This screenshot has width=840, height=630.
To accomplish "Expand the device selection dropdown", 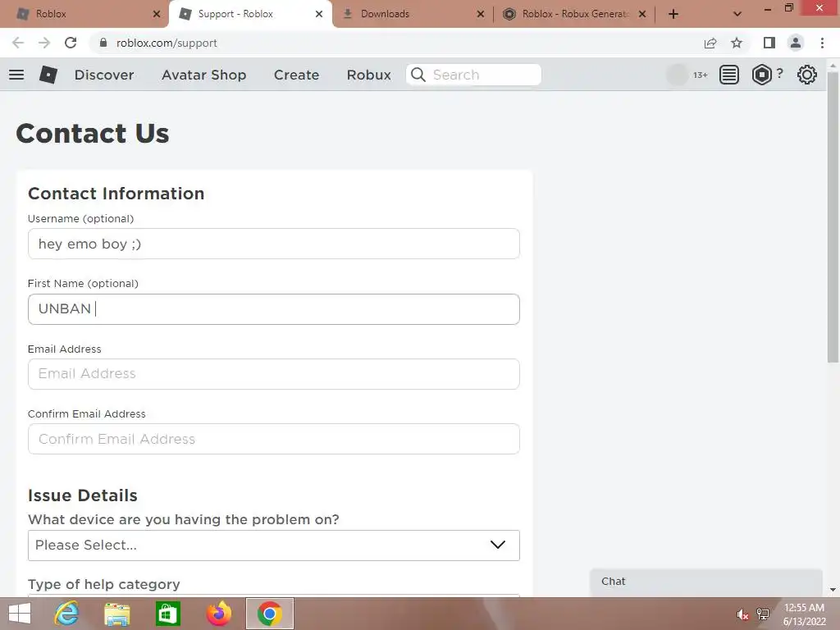I will 274,546.
